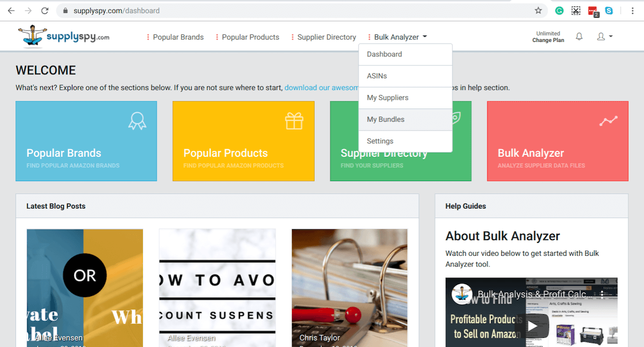
Task: Open the account suspension blog post thumbnail
Action: [x=217, y=288]
